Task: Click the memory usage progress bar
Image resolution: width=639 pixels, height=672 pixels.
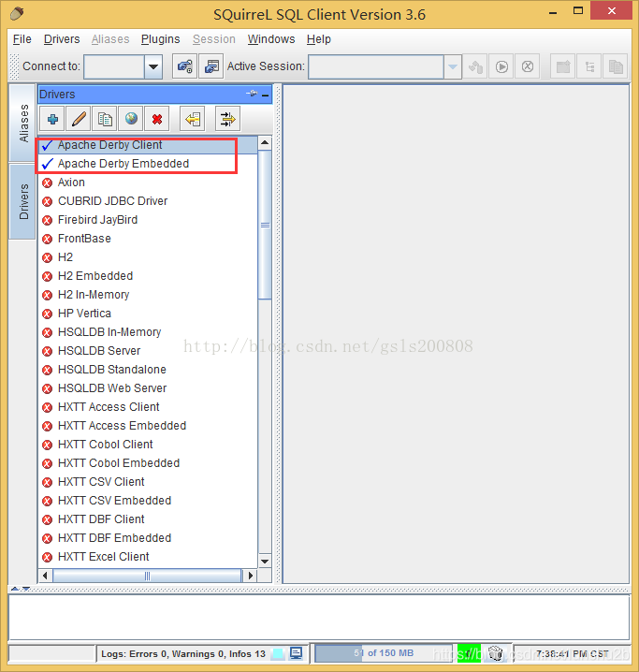Action: point(384,653)
